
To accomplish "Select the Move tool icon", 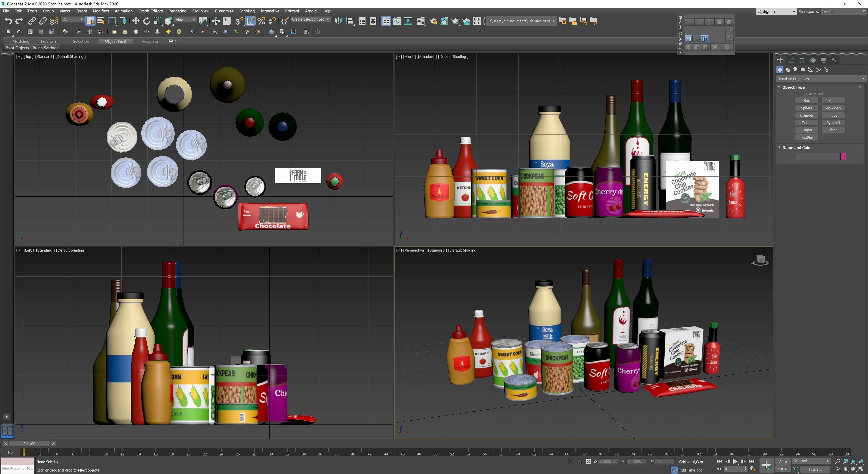I will click(x=135, y=21).
